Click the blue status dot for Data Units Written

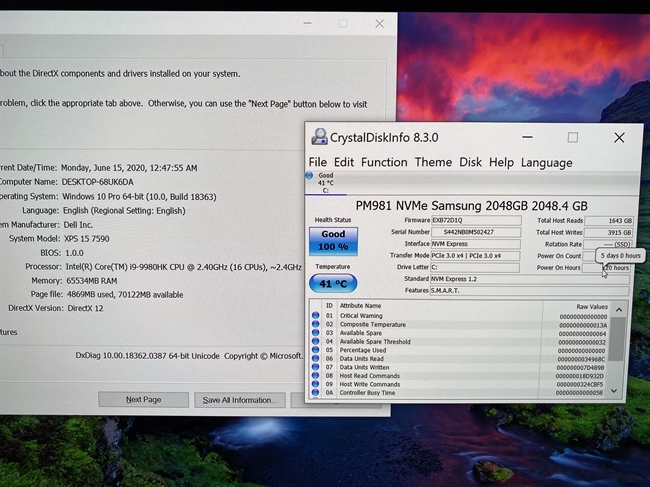pyautogui.click(x=316, y=367)
